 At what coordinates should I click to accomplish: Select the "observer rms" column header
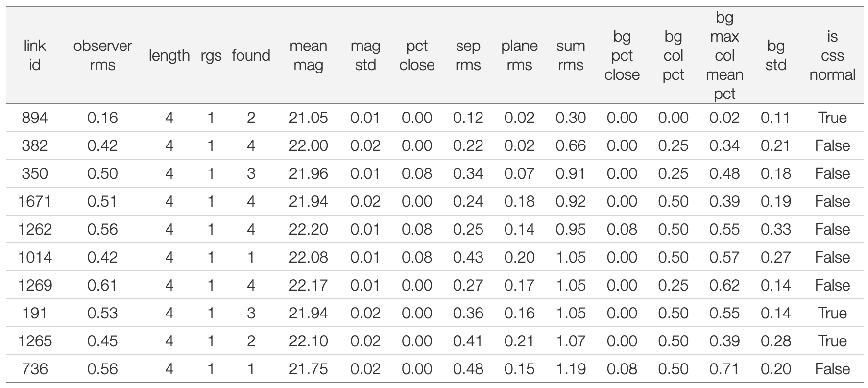(x=102, y=55)
